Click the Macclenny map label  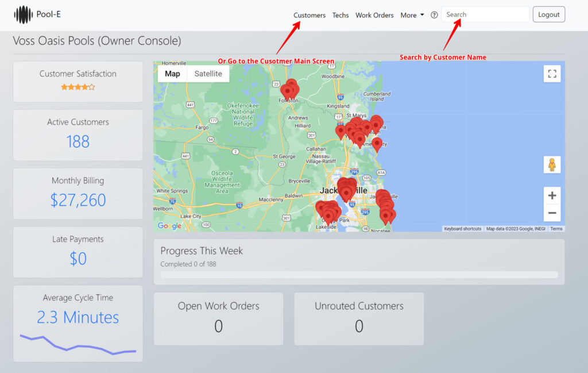point(271,199)
